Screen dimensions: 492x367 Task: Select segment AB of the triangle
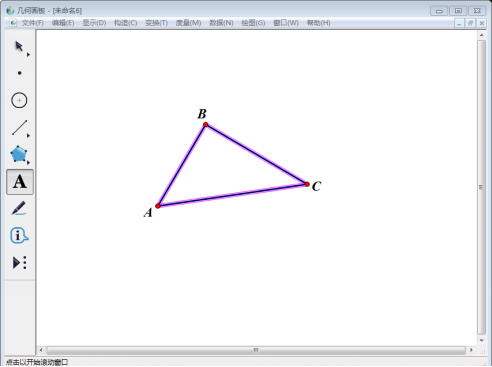182,165
